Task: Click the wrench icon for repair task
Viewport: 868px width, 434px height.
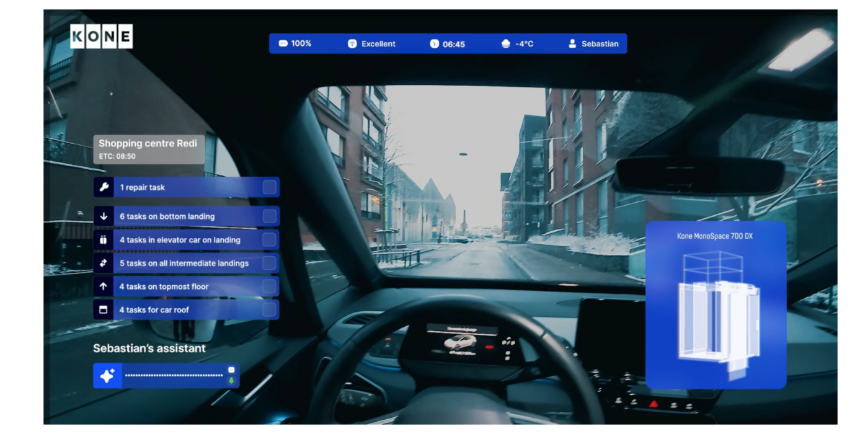Action: (104, 187)
